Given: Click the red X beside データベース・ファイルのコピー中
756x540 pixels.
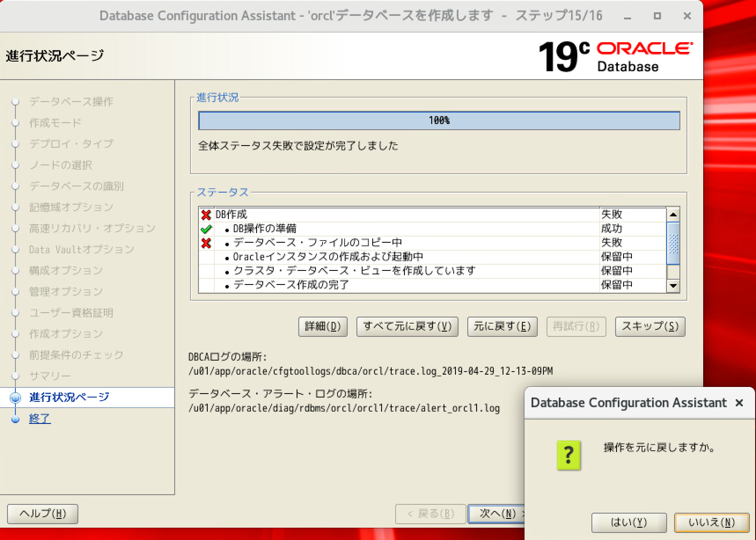Looking at the screenshot, I should [206, 243].
